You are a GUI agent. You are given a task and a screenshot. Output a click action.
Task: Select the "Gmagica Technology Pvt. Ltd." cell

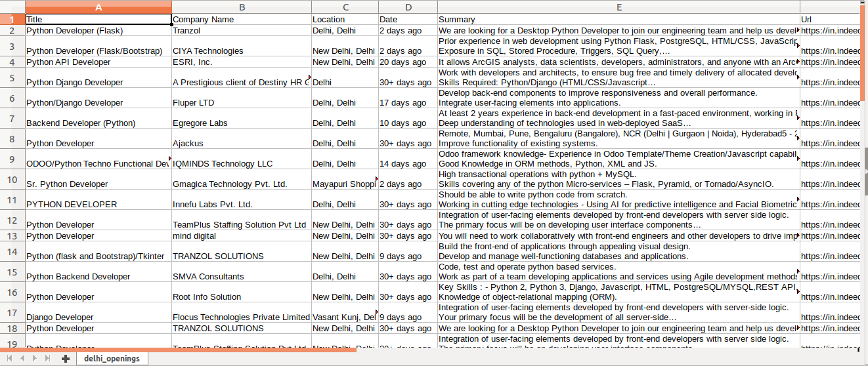(242, 179)
